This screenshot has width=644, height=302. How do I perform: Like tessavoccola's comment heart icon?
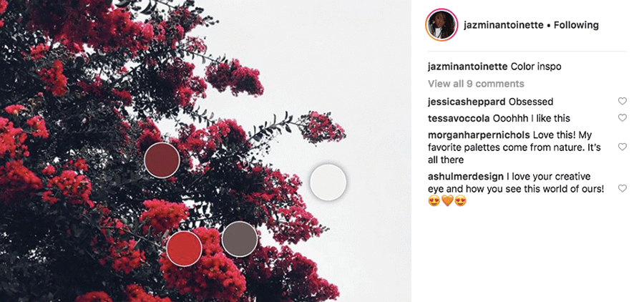[623, 118]
